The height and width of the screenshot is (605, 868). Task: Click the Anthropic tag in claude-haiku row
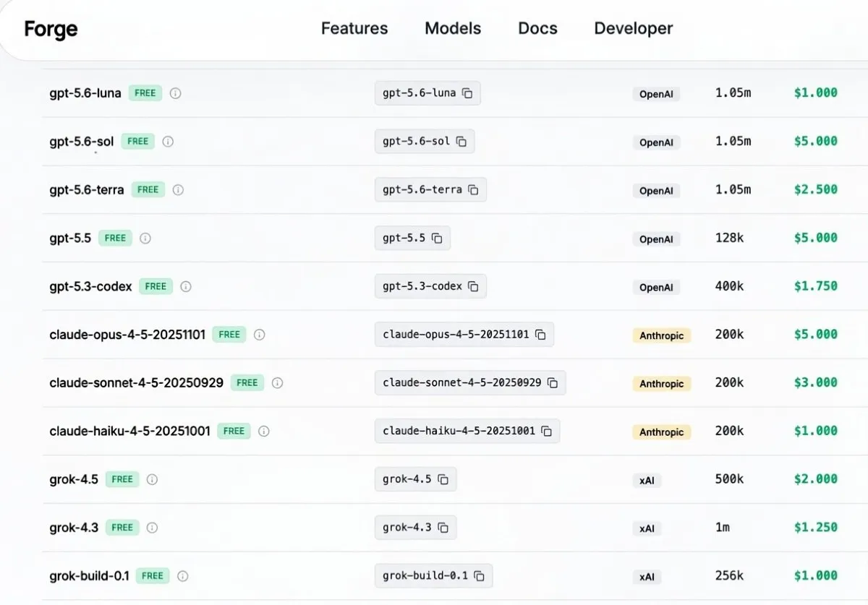point(662,432)
